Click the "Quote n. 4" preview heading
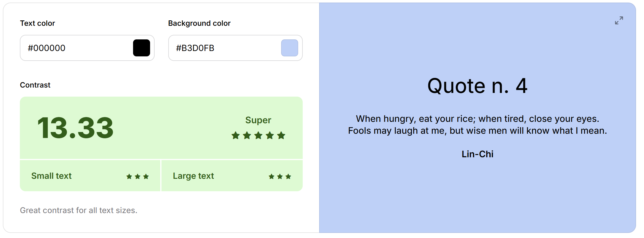The image size is (644, 238). click(477, 86)
